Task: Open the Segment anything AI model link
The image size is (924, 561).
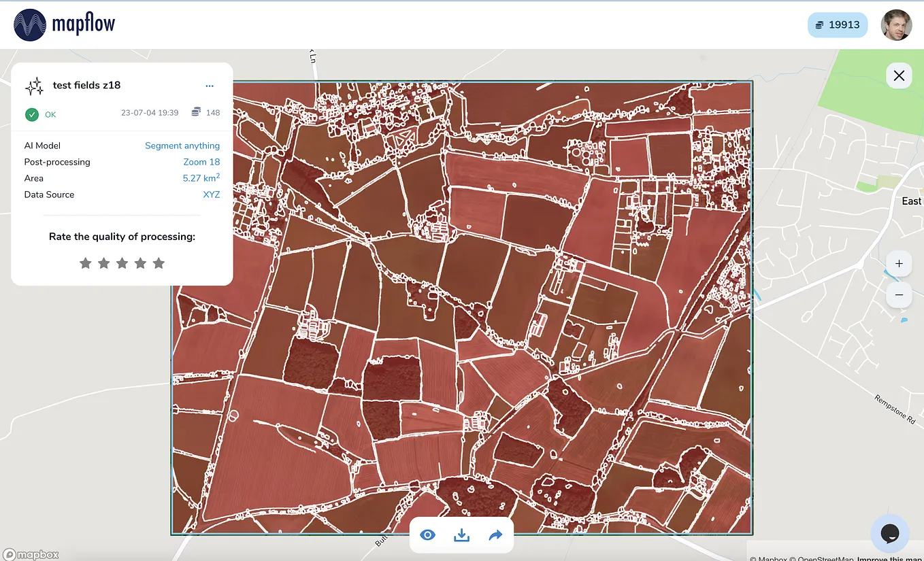Action: pos(182,146)
